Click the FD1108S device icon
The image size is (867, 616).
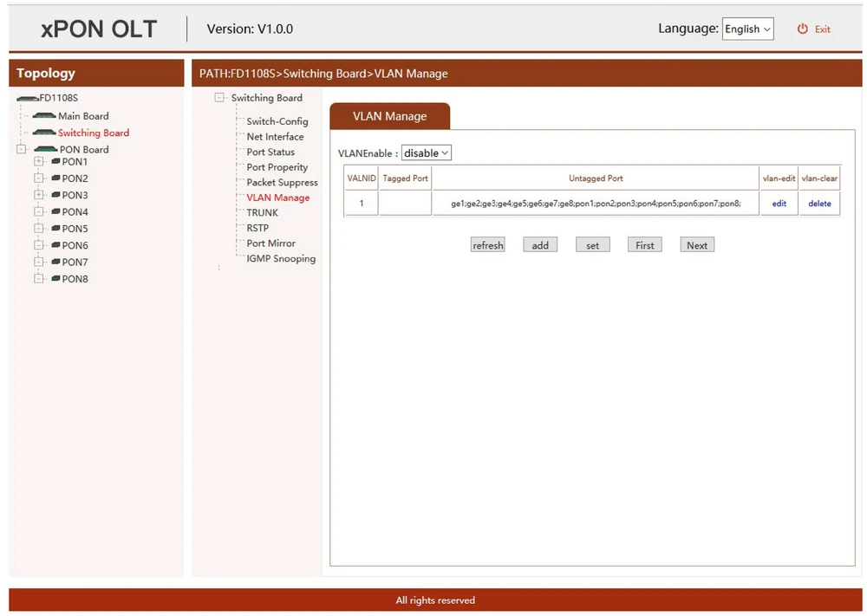tap(27, 99)
